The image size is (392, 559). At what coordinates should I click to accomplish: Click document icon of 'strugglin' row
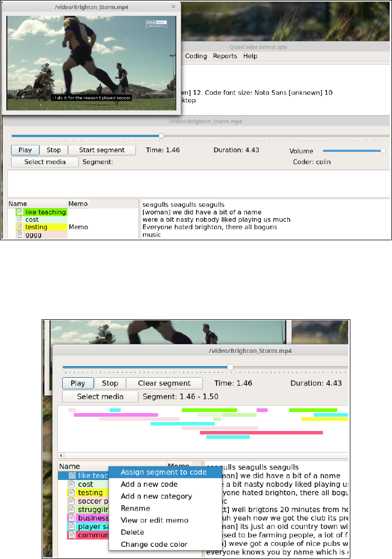coord(72,509)
